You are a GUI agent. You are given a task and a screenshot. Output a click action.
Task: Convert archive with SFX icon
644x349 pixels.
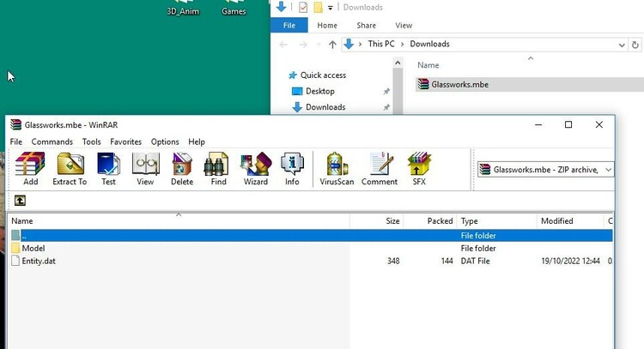[x=419, y=169]
